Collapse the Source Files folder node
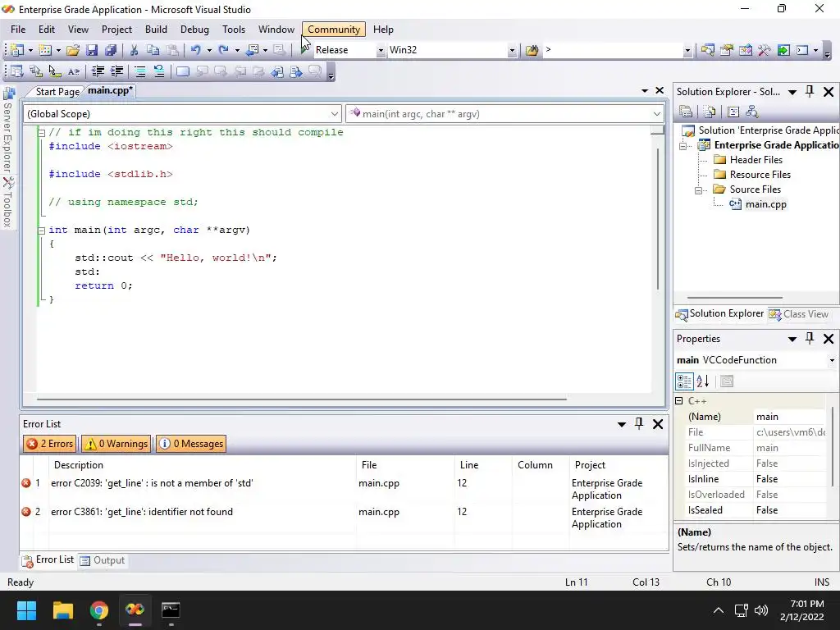 (x=698, y=190)
